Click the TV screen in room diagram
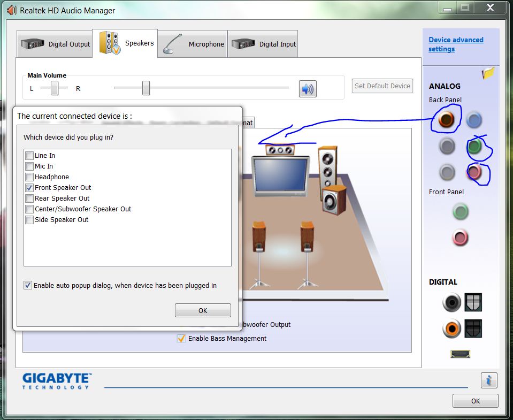The image size is (513, 420). click(281, 175)
